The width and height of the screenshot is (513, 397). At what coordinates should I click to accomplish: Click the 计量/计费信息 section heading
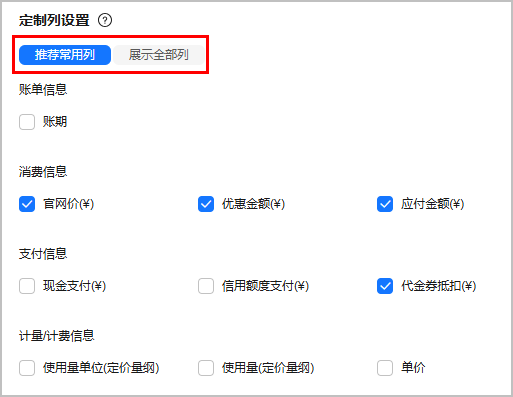click(57, 336)
